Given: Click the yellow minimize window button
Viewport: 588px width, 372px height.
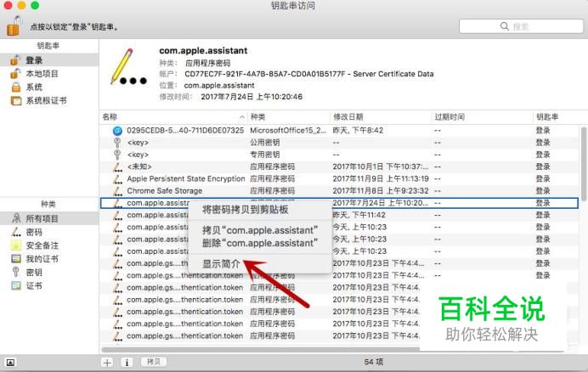Looking at the screenshot, I should 21,5.
